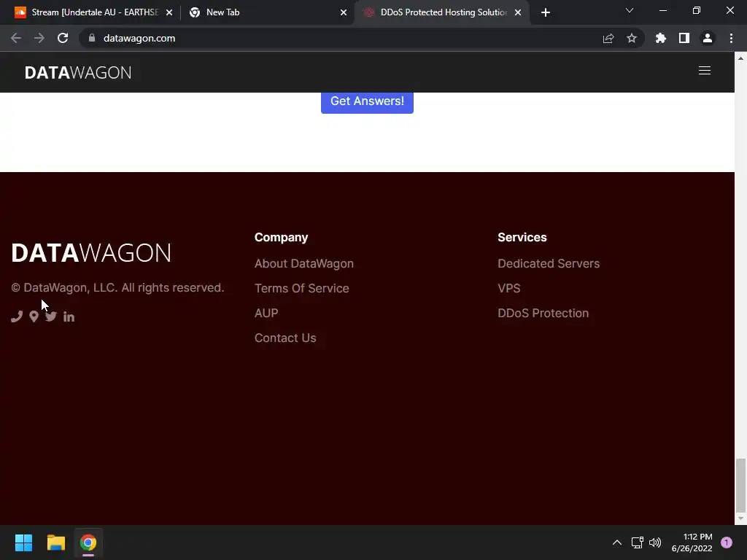The width and height of the screenshot is (747, 560).
Task: Open the hamburger navigation menu
Action: (x=705, y=71)
